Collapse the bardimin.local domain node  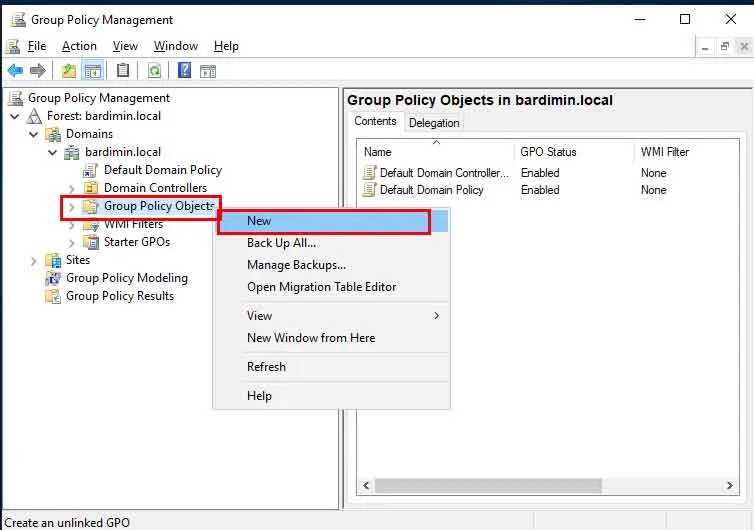52,152
